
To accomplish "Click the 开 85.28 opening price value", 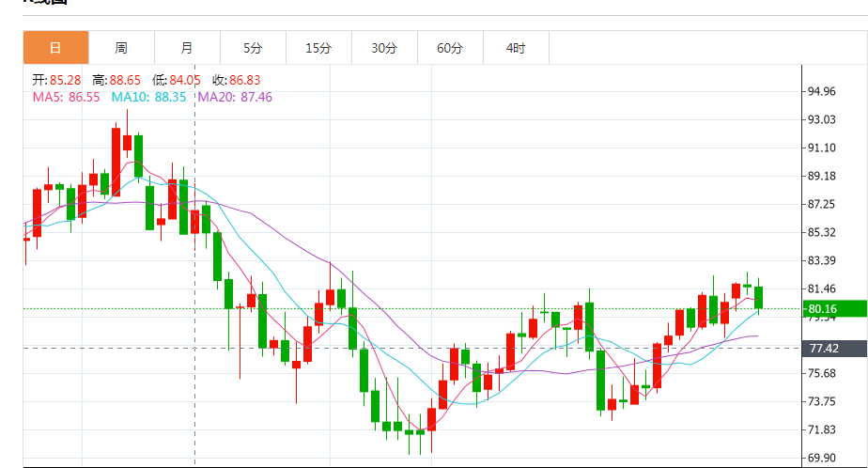I will (64, 81).
